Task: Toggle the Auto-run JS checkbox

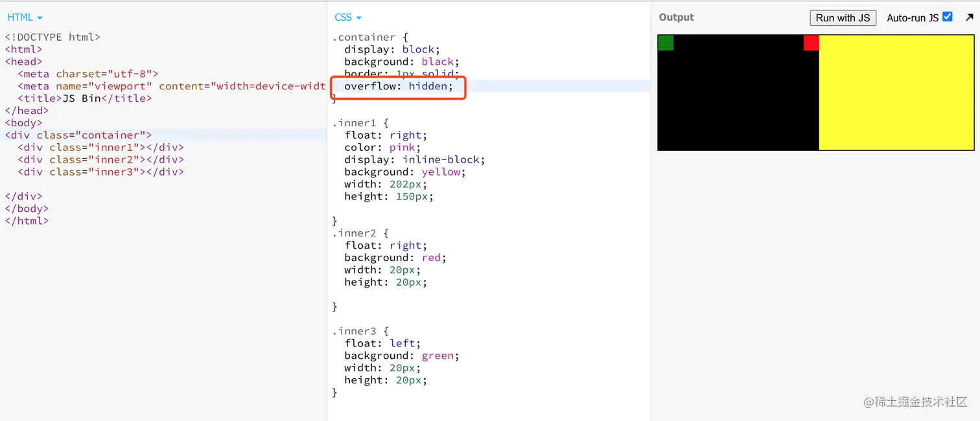Action: (947, 17)
